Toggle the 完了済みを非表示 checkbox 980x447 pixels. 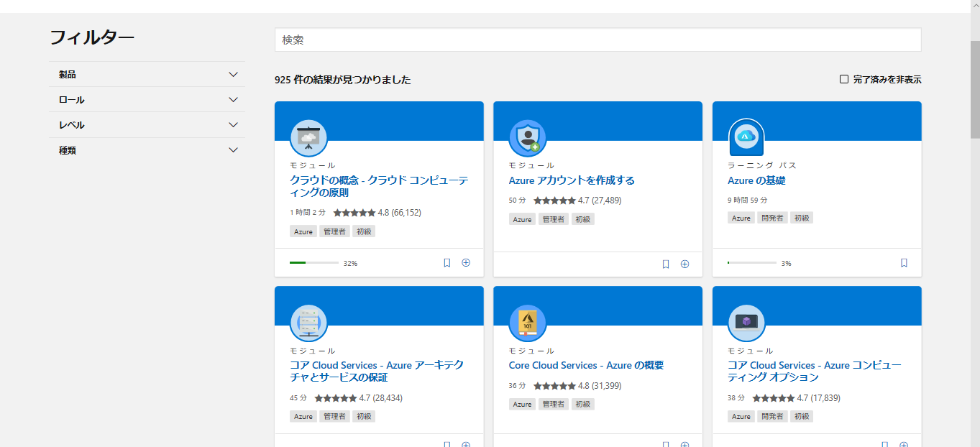(x=844, y=79)
